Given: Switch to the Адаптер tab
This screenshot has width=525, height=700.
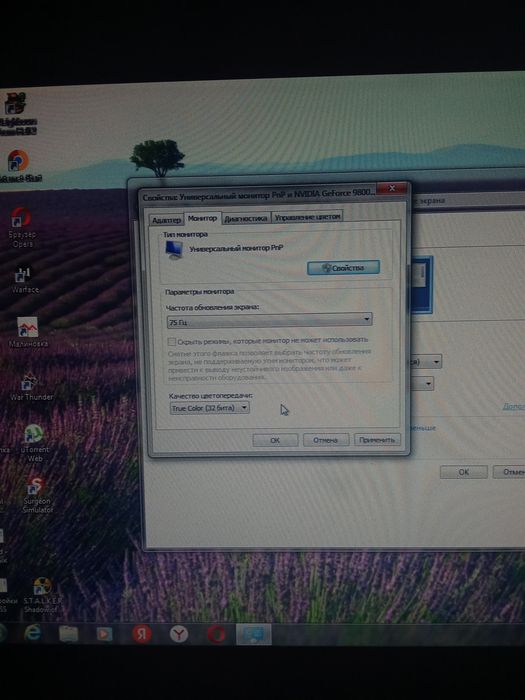Looking at the screenshot, I should [x=166, y=219].
